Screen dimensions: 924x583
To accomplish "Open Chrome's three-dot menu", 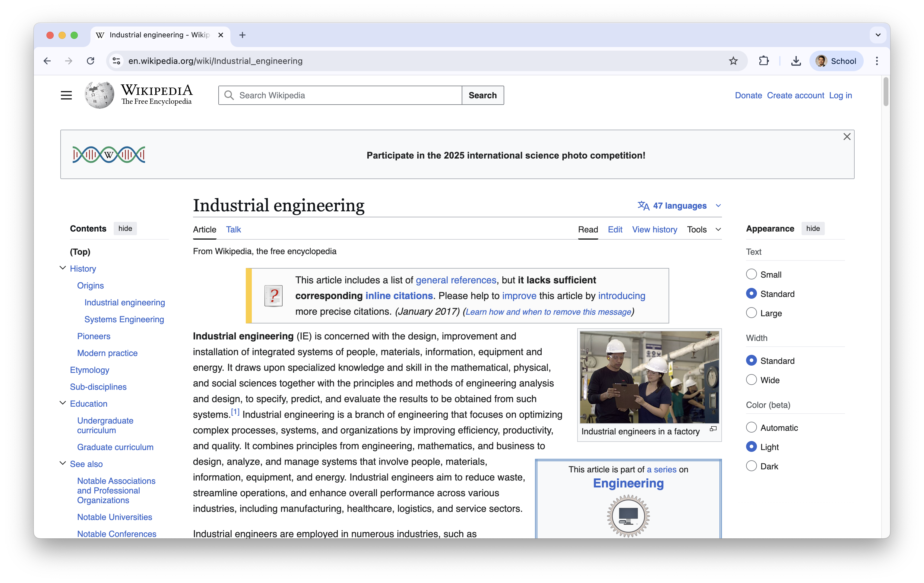I will [x=876, y=61].
